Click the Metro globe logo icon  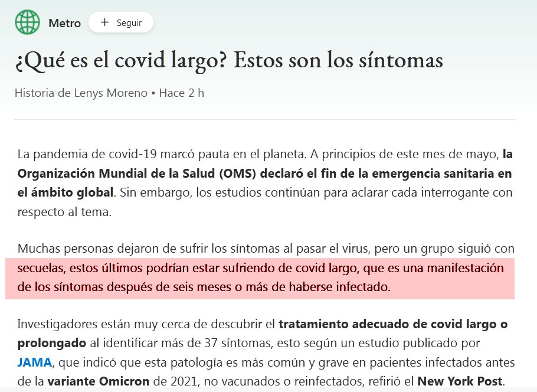tap(27, 22)
